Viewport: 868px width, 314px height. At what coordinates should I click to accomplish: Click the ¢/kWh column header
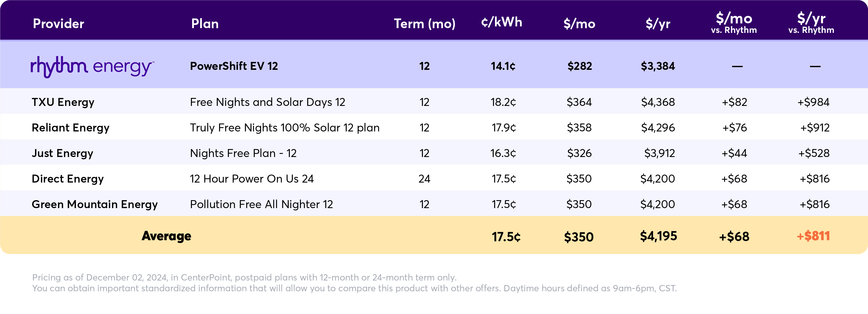(x=502, y=22)
